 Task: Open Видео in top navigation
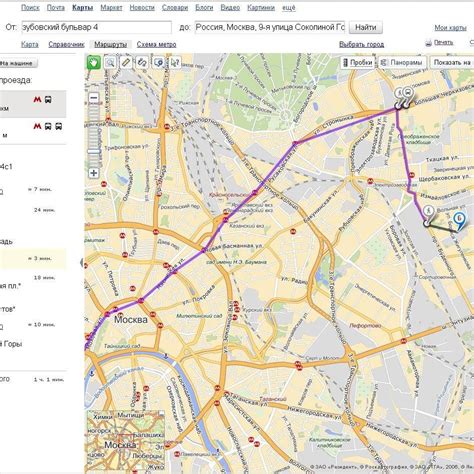[230, 8]
